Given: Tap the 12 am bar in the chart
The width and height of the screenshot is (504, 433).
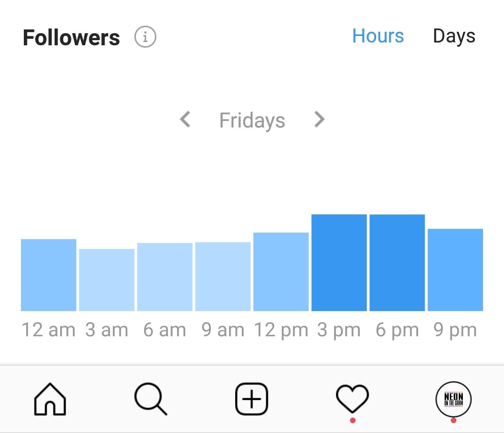Looking at the screenshot, I should (x=49, y=276).
